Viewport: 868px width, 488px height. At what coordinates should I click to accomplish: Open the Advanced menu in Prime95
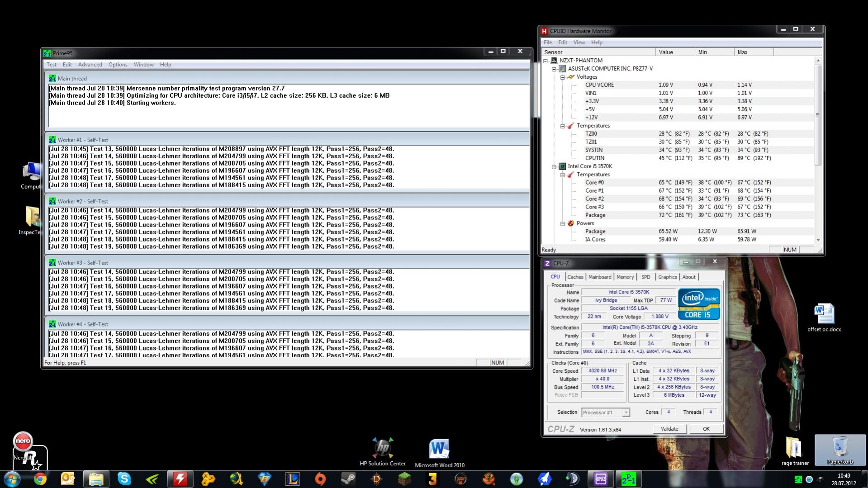(x=90, y=65)
